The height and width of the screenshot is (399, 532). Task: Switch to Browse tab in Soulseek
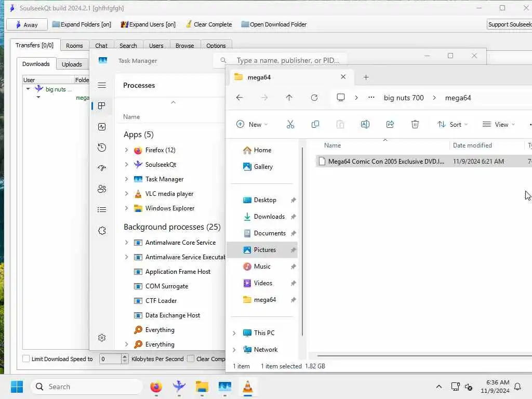point(184,46)
